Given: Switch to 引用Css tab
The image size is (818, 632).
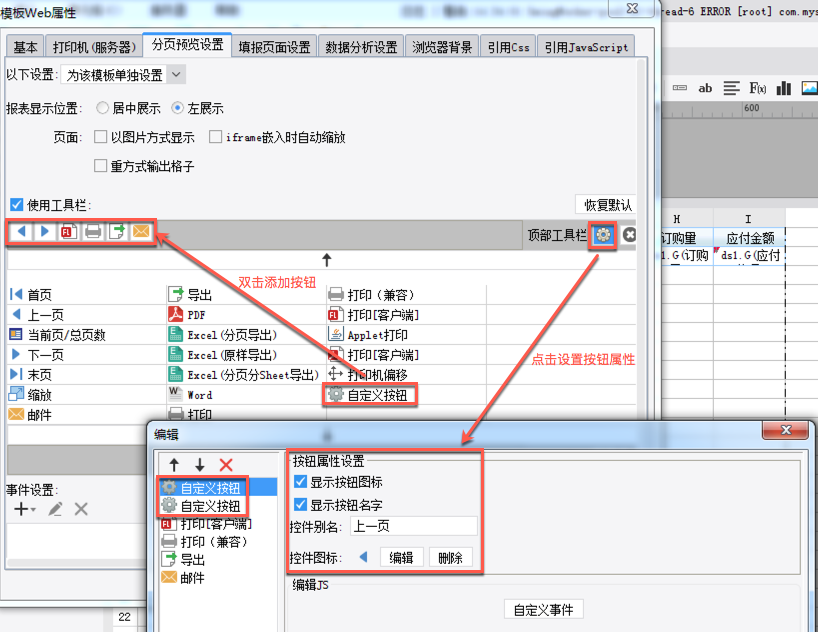Looking at the screenshot, I should click(509, 47).
